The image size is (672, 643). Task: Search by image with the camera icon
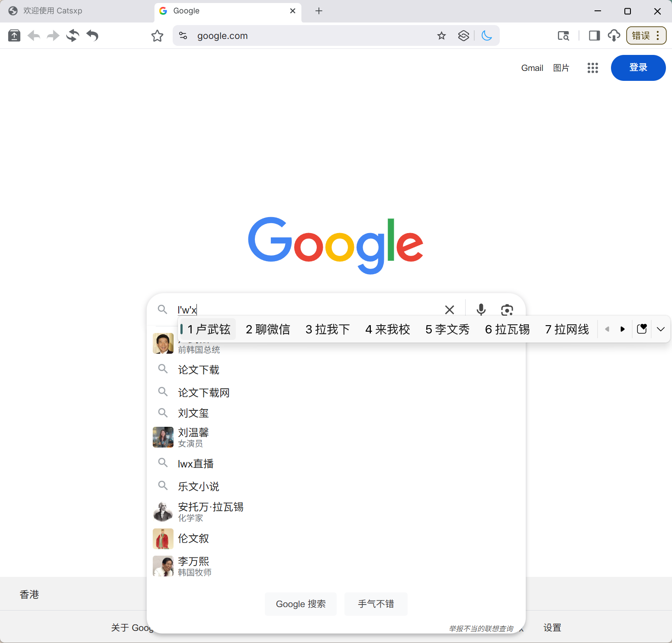507,310
